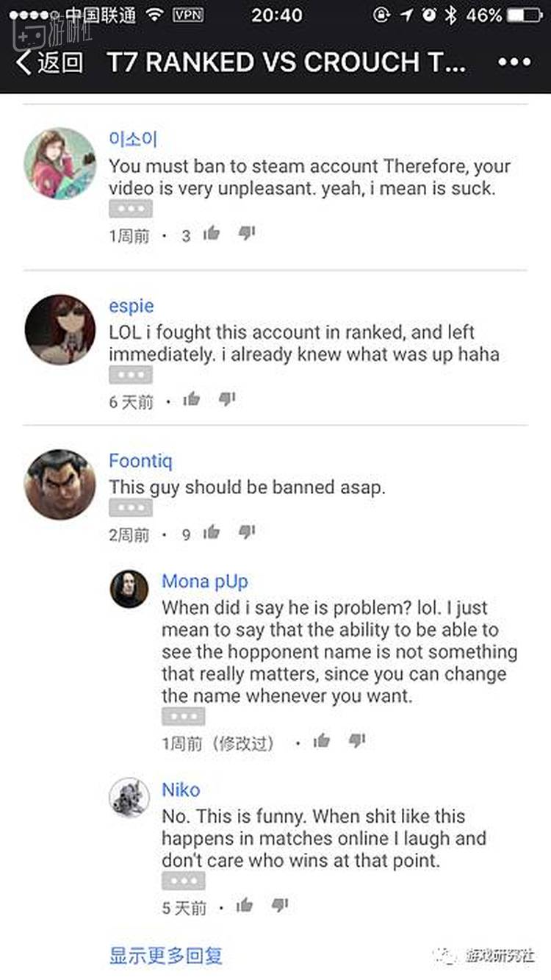
Task: Expand the ellipsis under espie's comment
Action: pyautogui.click(x=131, y=375)
